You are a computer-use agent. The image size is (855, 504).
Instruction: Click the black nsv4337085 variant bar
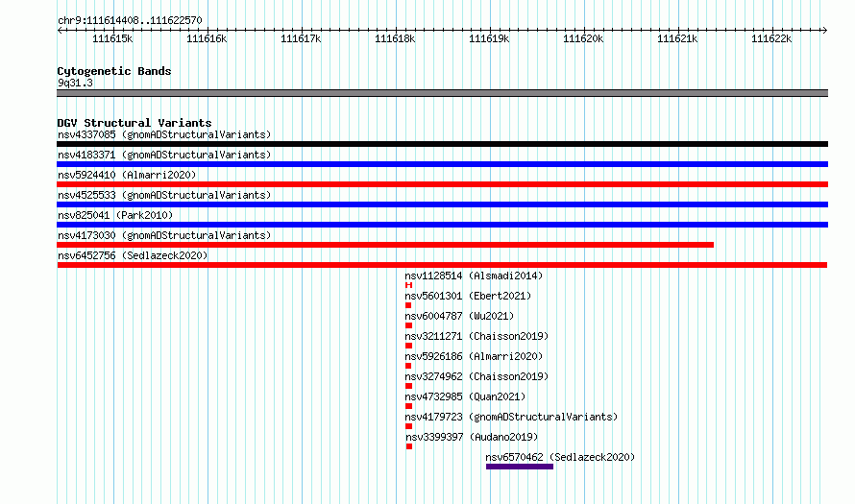pyautogui.click(x=442, y=144)
